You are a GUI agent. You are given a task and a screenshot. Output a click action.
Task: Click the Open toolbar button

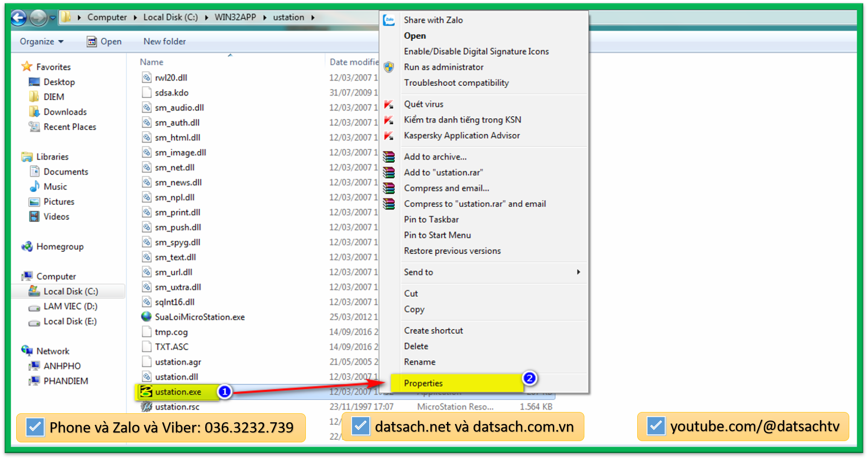point(105,41)
